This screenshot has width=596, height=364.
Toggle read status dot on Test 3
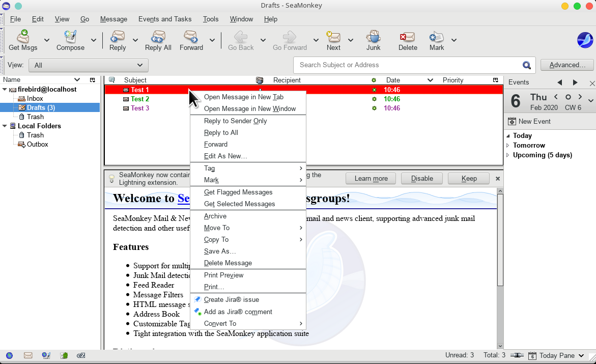pos(374,108)
